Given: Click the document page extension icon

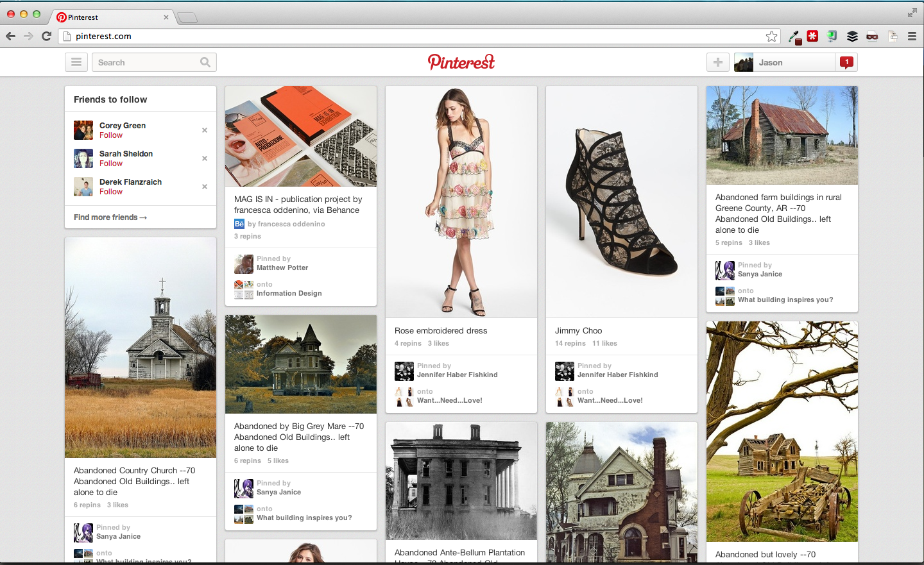Looking at the screenshot, I should (893, 37).
